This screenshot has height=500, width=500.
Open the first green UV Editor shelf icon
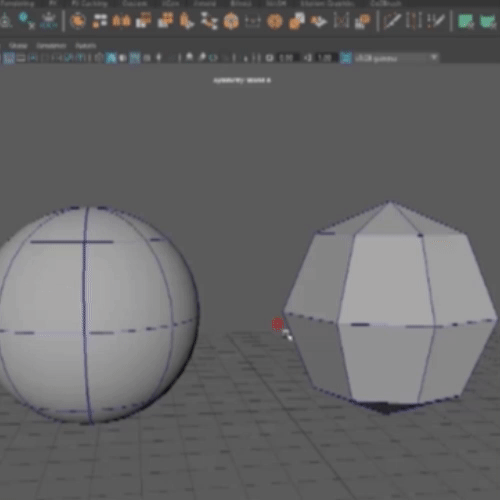466,21
